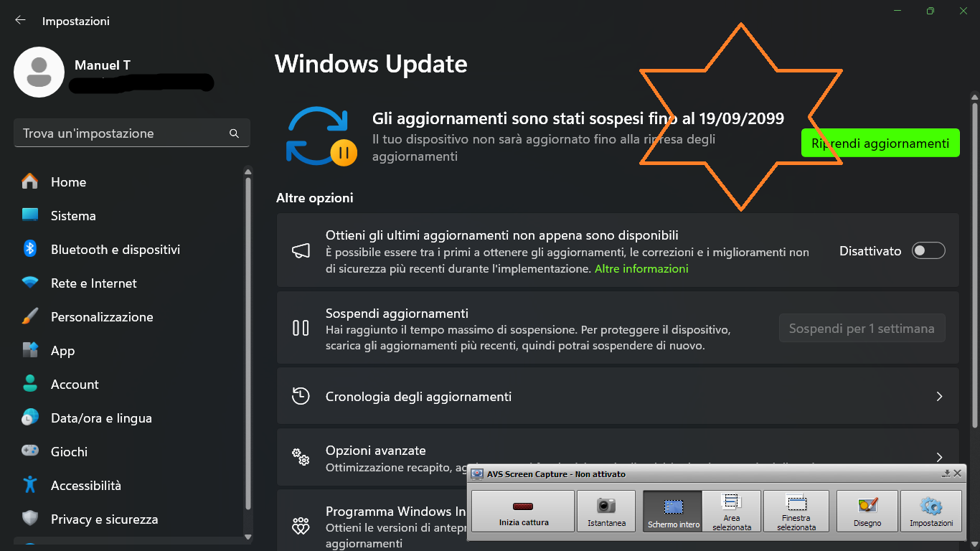The width and height of the screenshot is (980, 551).
Task: Close the AVS Screen Capture toolbar
Action: (957, 474)
